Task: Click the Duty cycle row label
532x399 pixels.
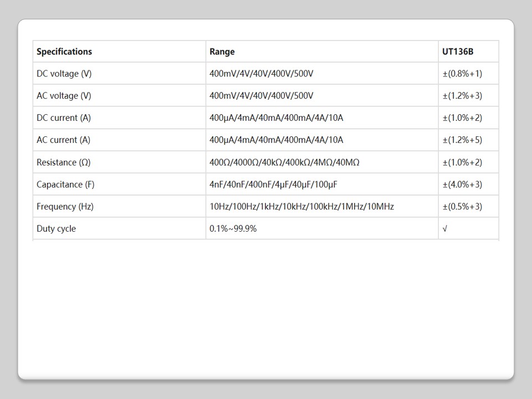Action: [56, 229]
